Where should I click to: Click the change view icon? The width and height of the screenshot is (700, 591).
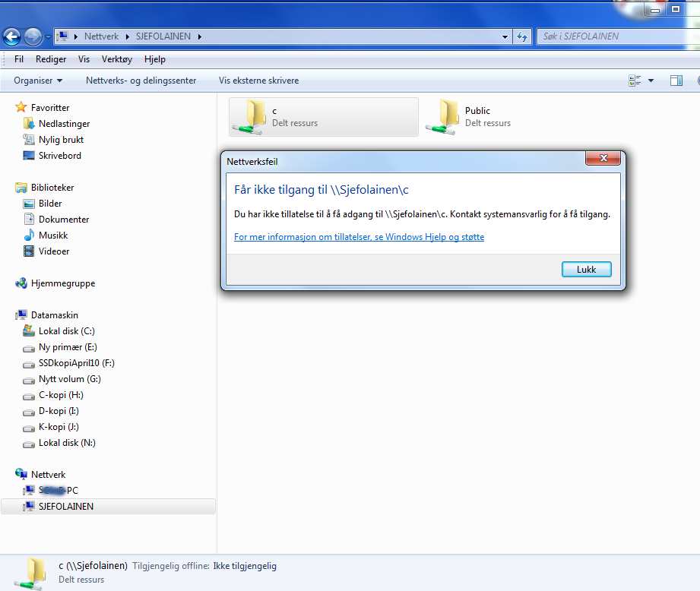(x=635, y=81)
